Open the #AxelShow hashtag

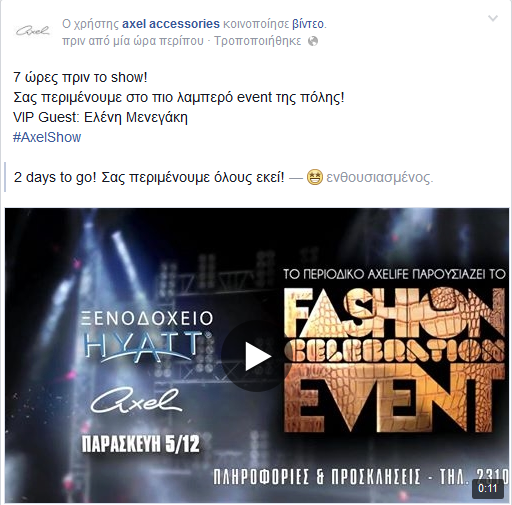pos(47,137)
